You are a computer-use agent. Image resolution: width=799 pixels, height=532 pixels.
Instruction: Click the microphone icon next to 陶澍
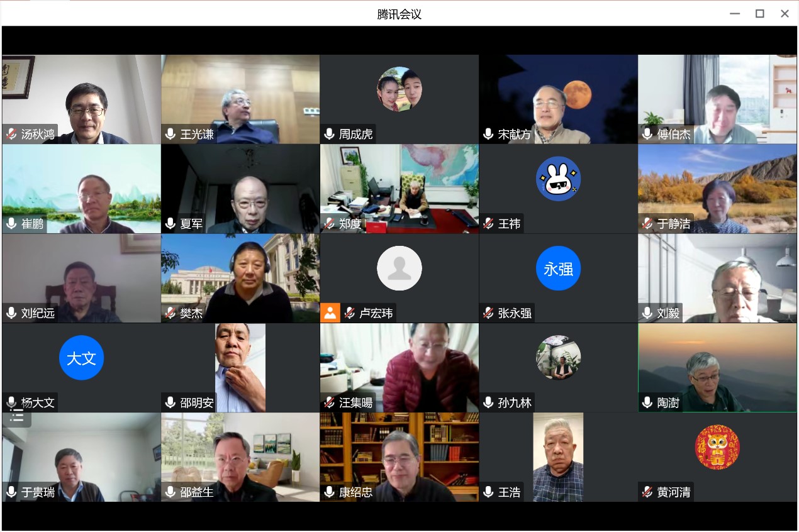pos(647,402)
